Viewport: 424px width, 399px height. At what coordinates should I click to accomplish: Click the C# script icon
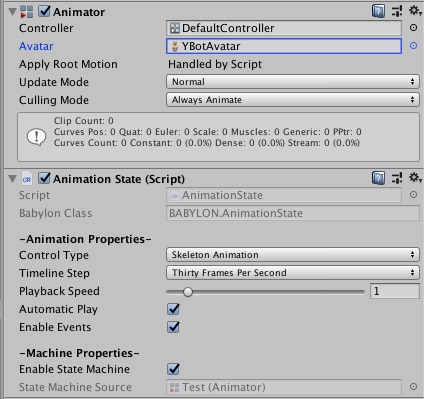point(27,179)
